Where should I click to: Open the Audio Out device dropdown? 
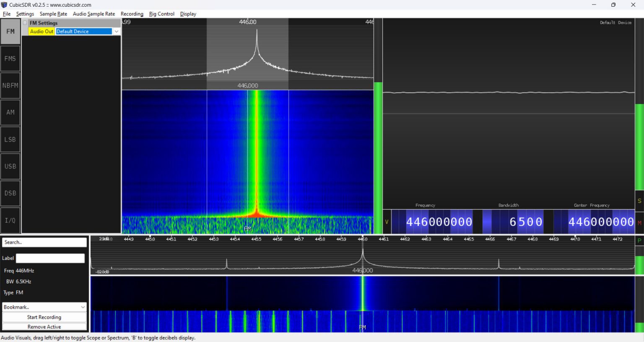(x=116, y=31)
